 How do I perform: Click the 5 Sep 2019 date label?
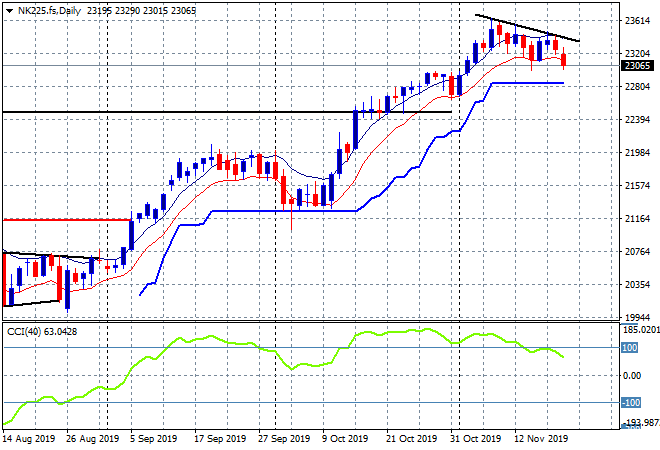click(154, 439)
